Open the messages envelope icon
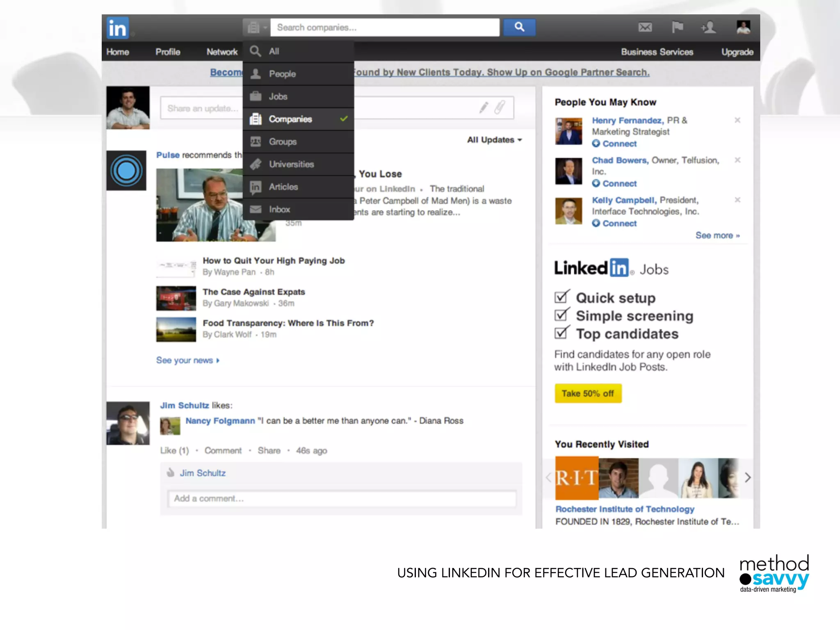This screenshot has height=630, width=840. click(645, 27)
